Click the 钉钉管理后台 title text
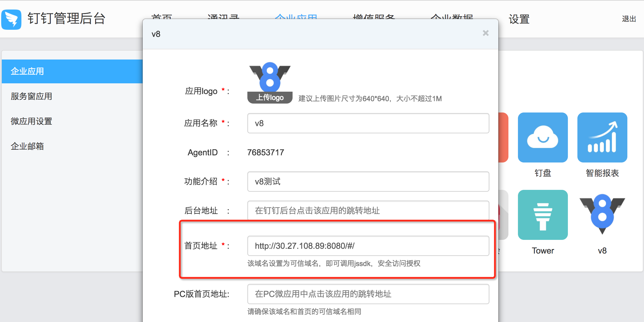 [66, 18]
